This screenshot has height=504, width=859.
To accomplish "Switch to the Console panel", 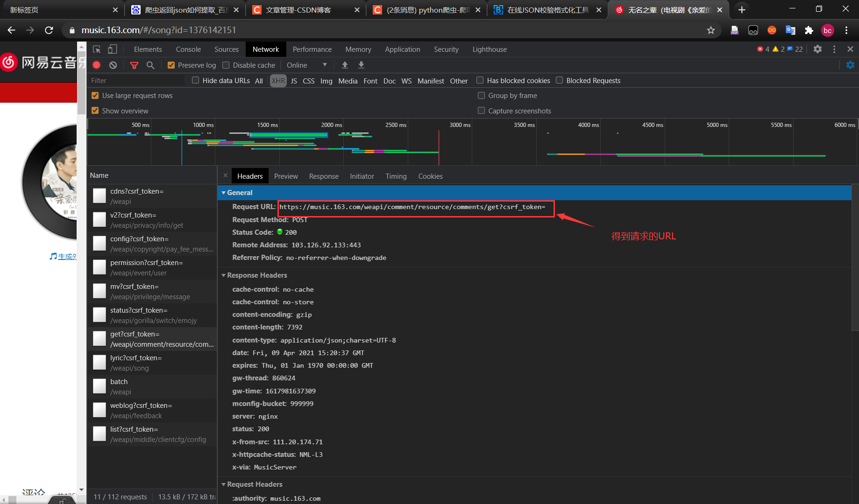I will click(x=188, y=49).
